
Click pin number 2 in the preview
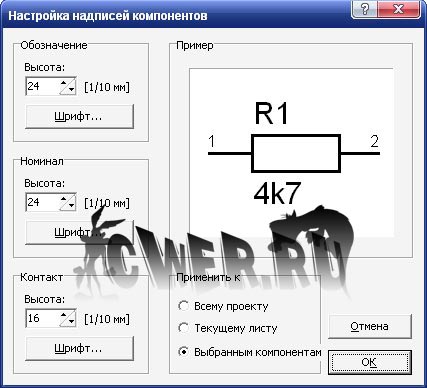(x=375, y=141)
